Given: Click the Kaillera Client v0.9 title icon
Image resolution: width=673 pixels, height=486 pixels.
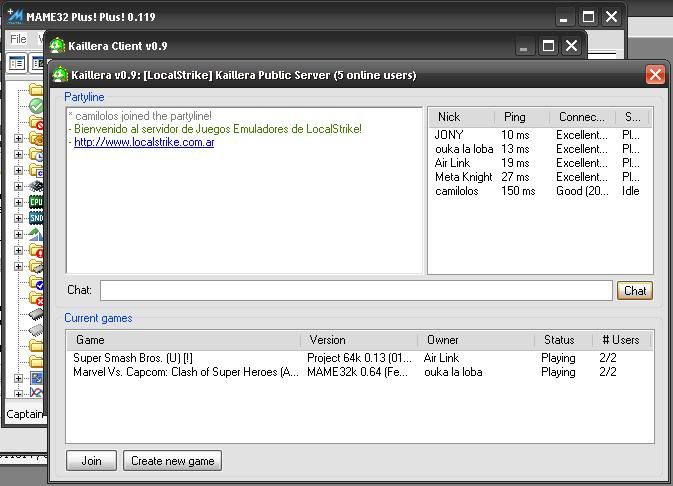Looking at the screenshot, I should (x=57, y=46).
